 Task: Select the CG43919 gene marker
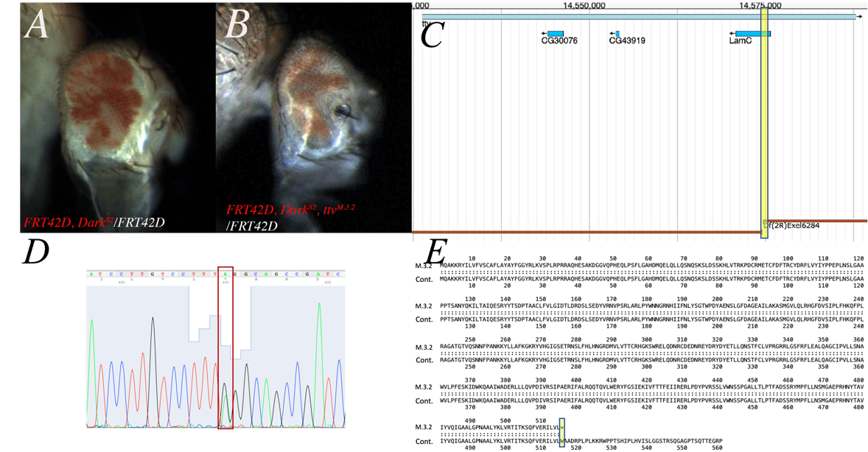pos(617,34)
